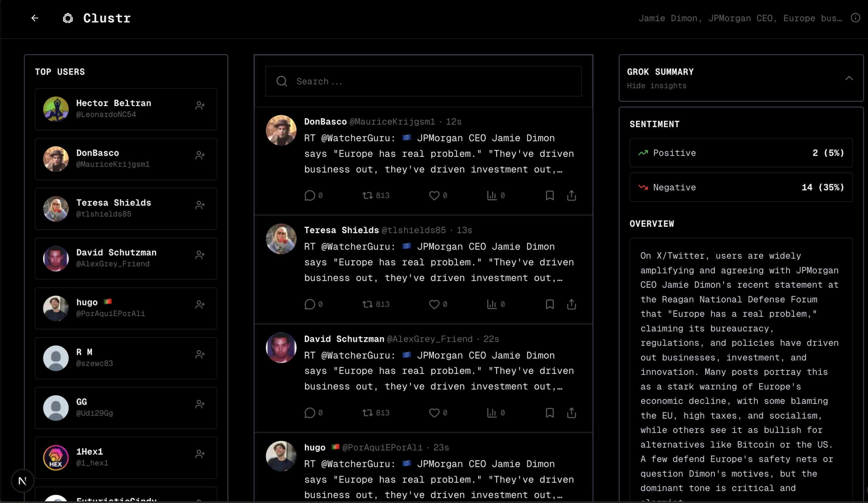Like DonBasco's post
Viewport: 868px width, 503px height.
(x=434, y=196)
